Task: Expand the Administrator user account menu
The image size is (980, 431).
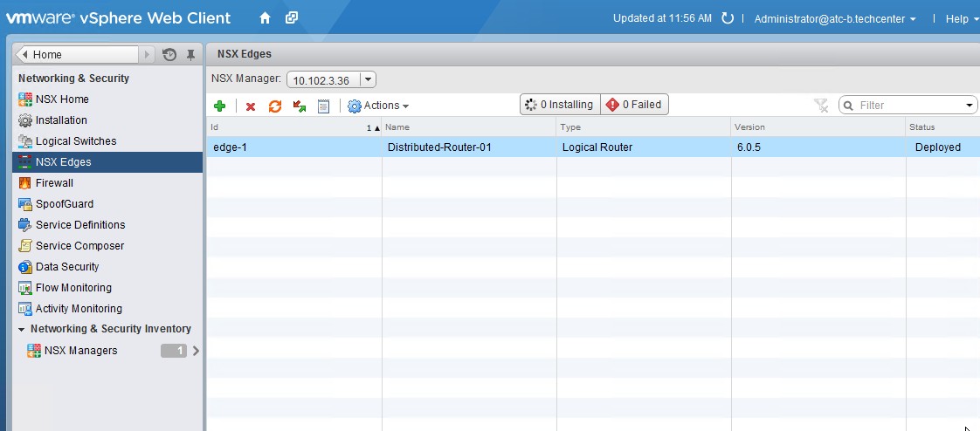Action: pos(835,18)
